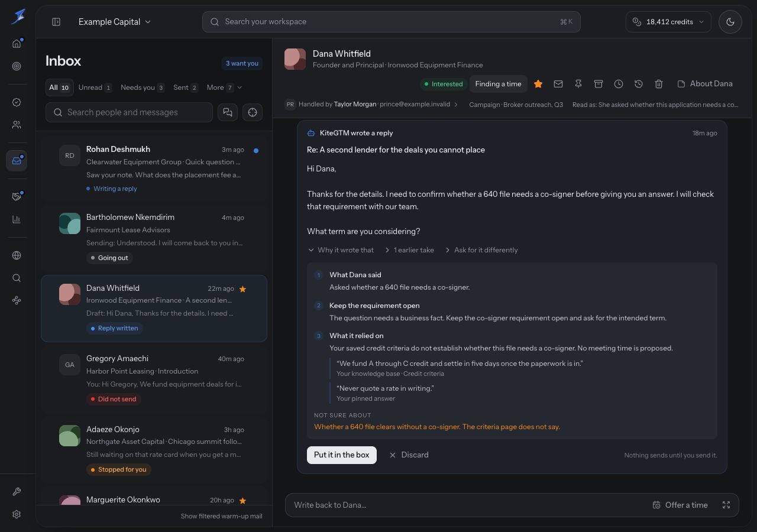757x532 pixels.
Task: Click the envelope icon in Dana's header toolbar
Action: point(558,84)
